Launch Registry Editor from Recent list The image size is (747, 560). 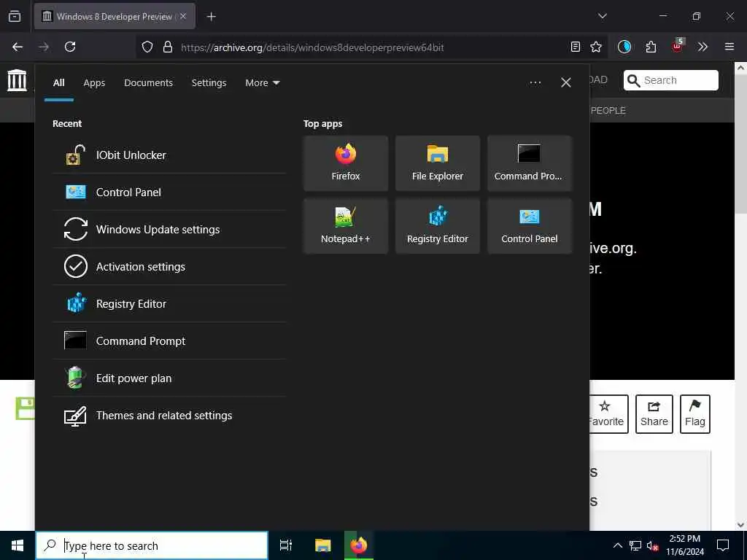click(169, 303)
